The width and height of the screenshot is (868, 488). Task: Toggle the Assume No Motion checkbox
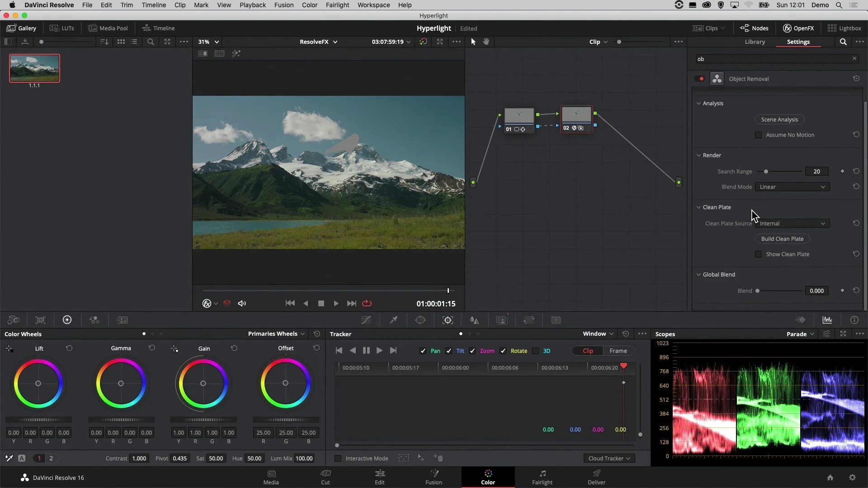coord(758,134)
